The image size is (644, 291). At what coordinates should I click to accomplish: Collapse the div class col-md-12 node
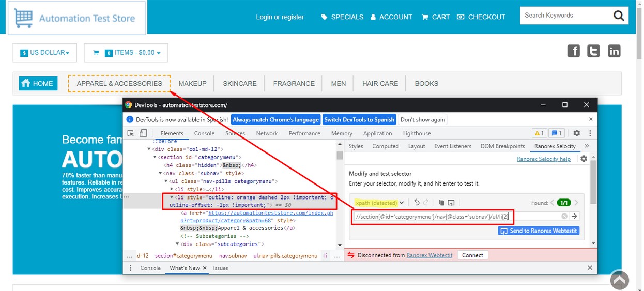coord(149,149)
